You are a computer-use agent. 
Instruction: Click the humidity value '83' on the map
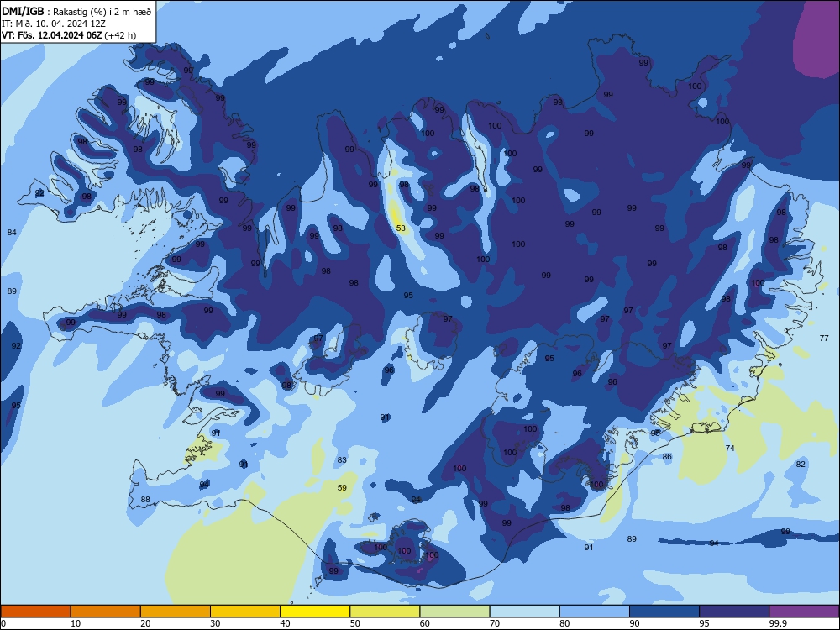(342, 459)
